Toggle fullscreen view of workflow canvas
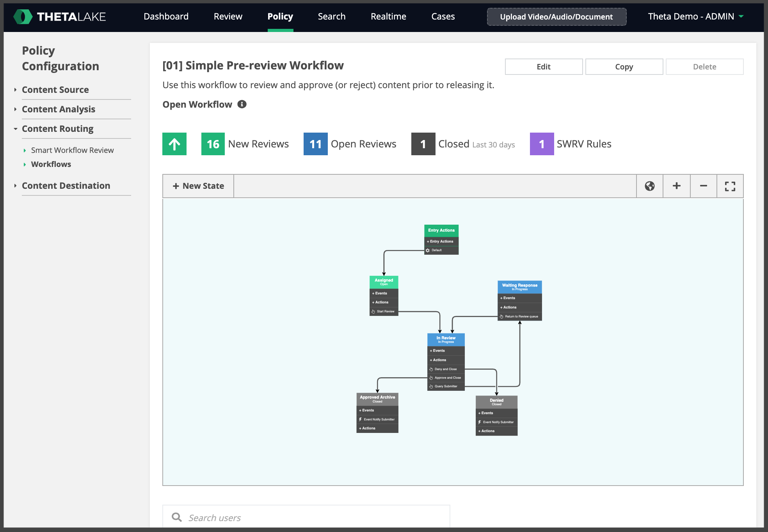This screenshot has width=768, height=532. click(x=730, y=186)
